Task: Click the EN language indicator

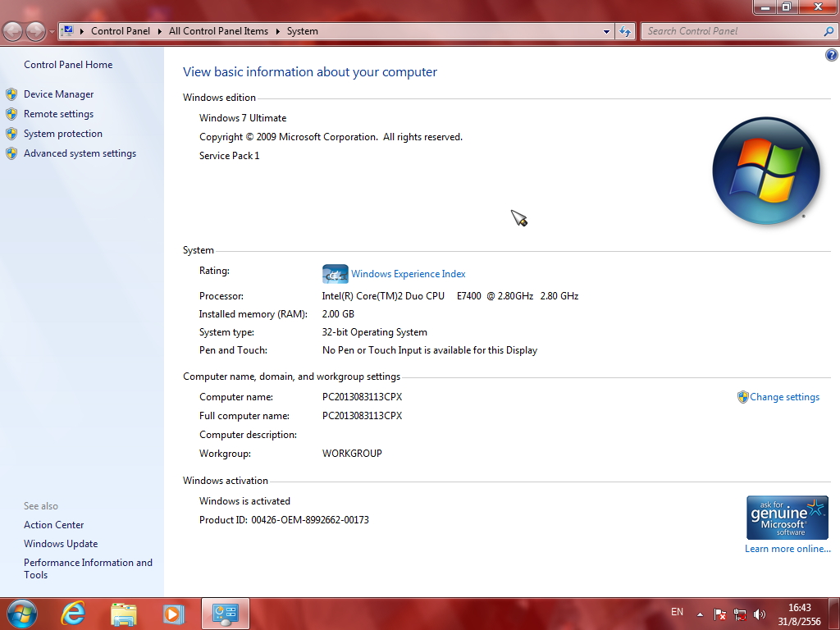Action: pyautogui.click(x=677, y=612)
